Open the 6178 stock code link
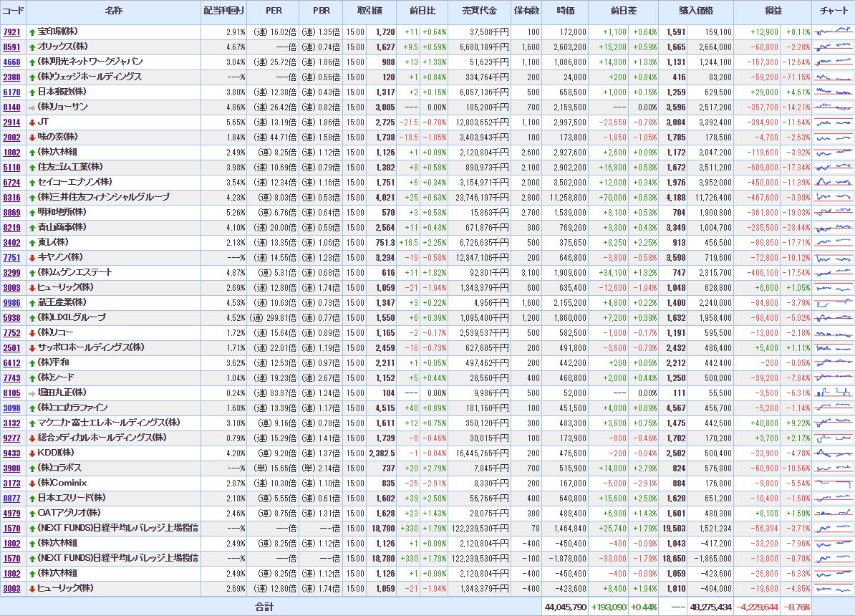Viewport: 855px width, 616px height. click(11, 92)
